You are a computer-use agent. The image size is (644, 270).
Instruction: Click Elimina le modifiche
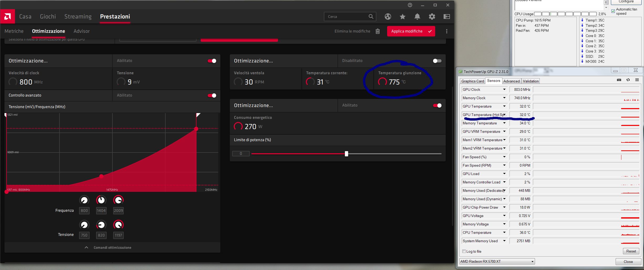click(x=352, y=31)
